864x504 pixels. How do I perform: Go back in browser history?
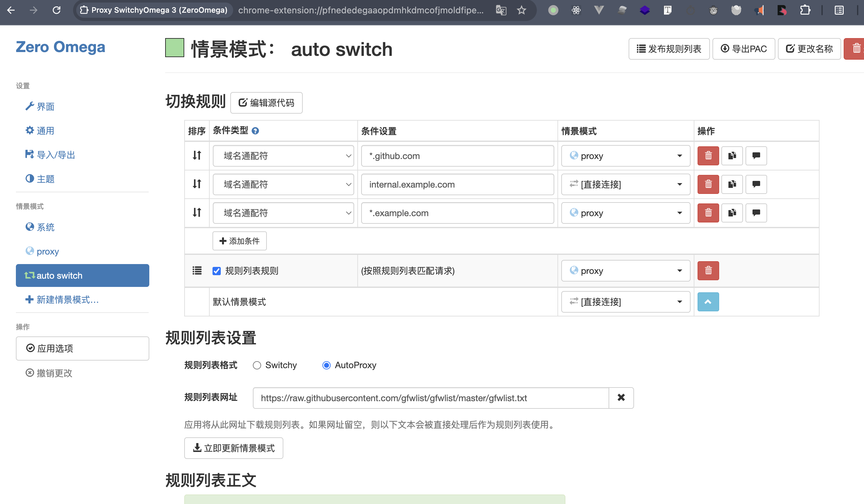(11, 10)
